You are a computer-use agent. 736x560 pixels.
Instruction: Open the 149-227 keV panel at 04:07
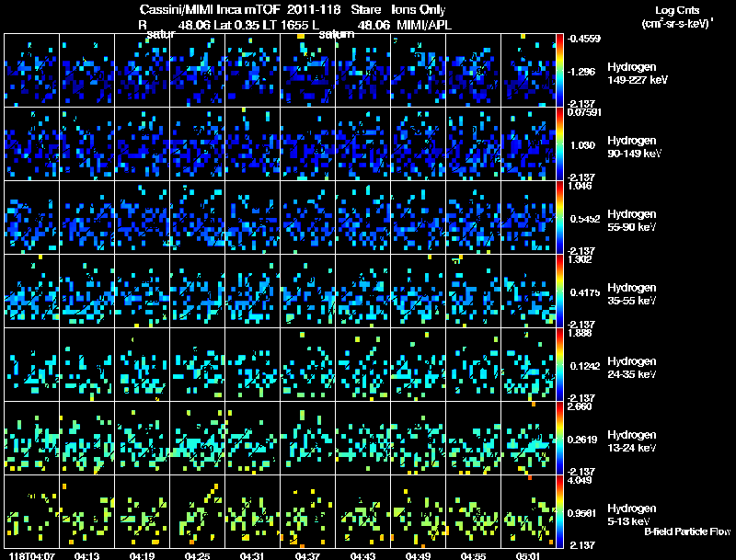click(x=32, y=71)
